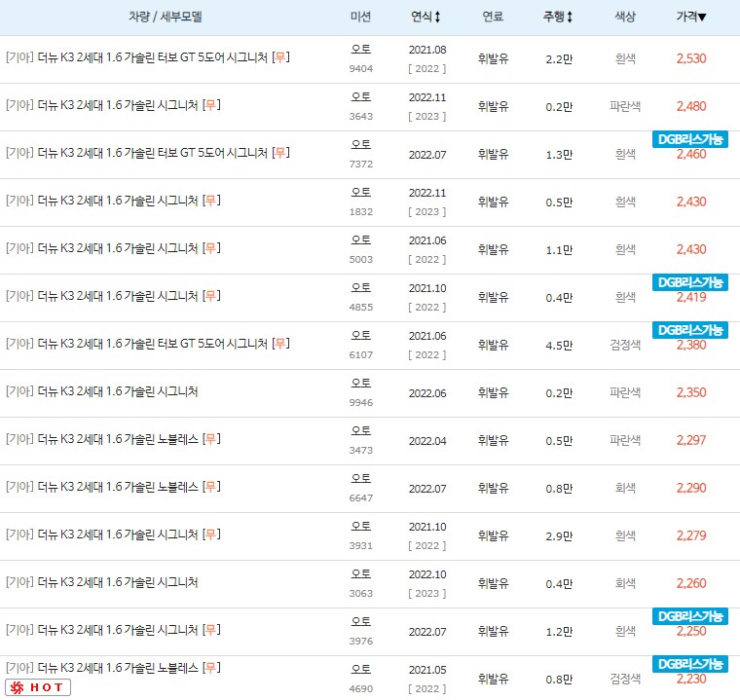The width and height of the screenshot is (740, 700).
Task: Open the K3 노블레스 listing numbered 6647
Action: click(113, 487)
